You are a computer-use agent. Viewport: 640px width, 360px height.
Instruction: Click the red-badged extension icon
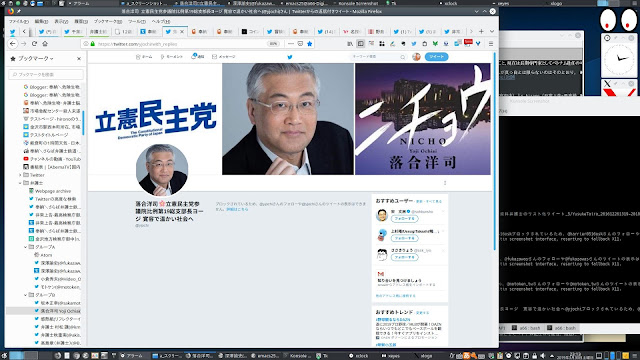coord(468,43)
